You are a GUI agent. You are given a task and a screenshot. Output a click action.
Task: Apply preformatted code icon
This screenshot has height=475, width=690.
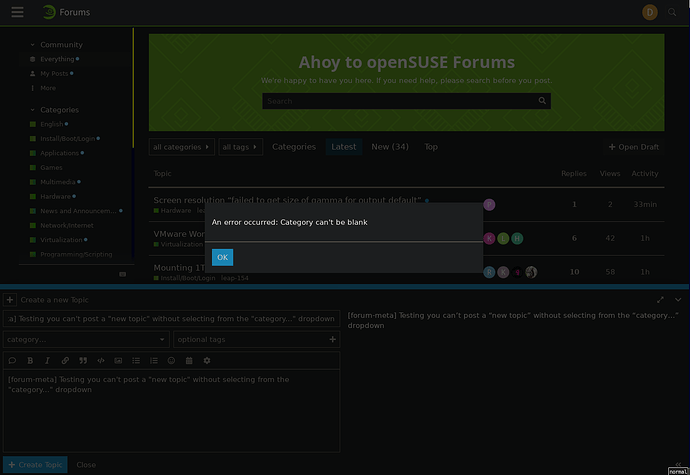click(x=101, y=361)
